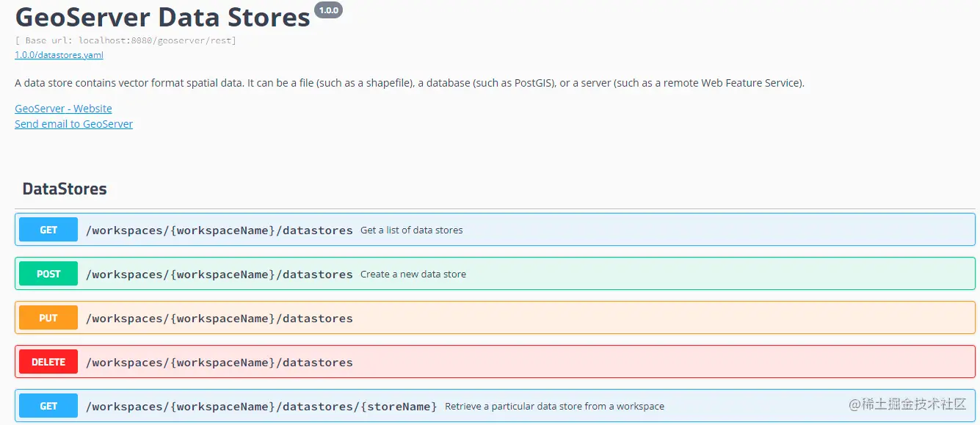The image size is (980, 425).
Task: Click the data store description paragraph
Action: pos(410,83)
